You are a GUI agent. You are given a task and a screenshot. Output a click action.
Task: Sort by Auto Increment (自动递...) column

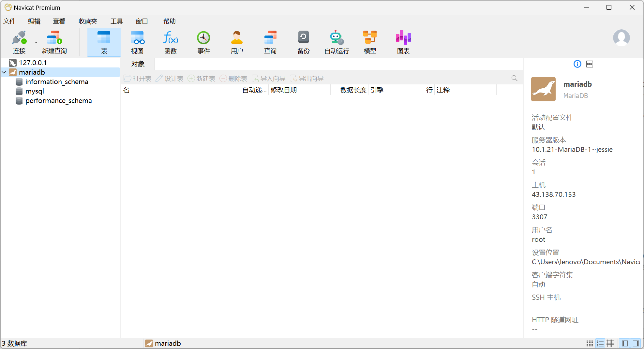254,90
